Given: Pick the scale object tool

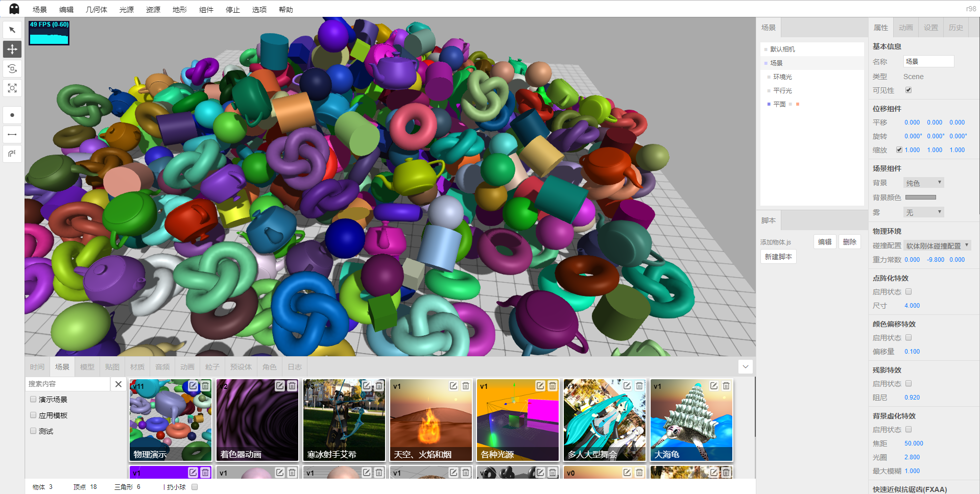Looking at the screenshot, I should click(x=12, y=88).
